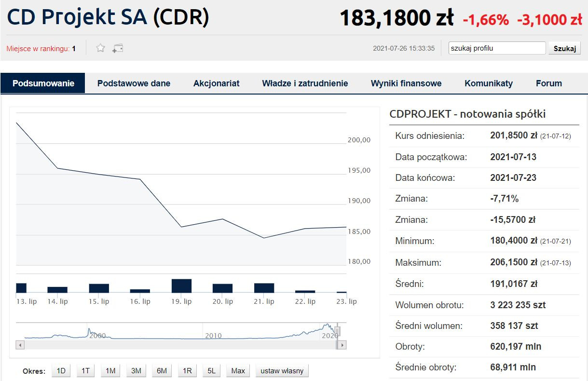Click the chart navigator left scroll arrow

click(20, 345)
